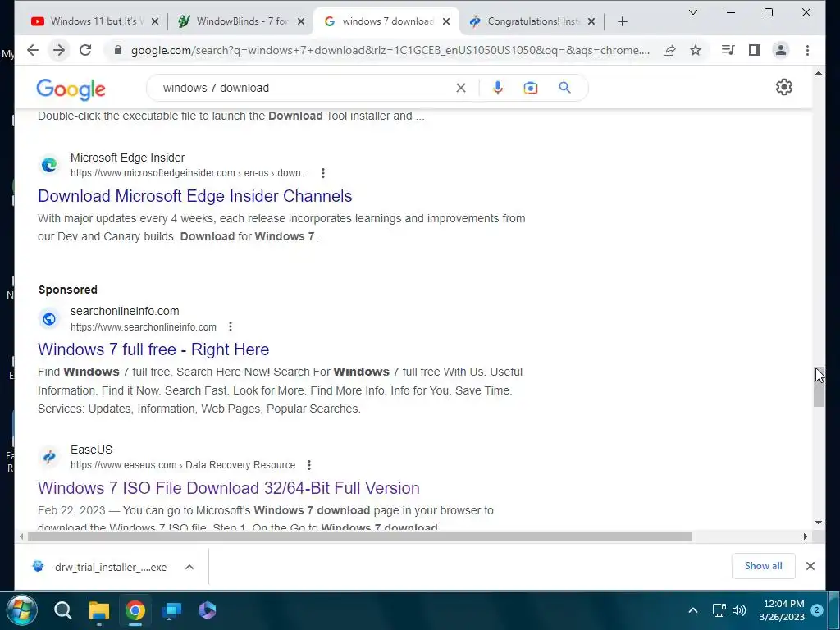The height and width of the screenshot is (630, 840).
Task: Click the Sponsored label
Action: pyautogui.click(x=68, y=290)
